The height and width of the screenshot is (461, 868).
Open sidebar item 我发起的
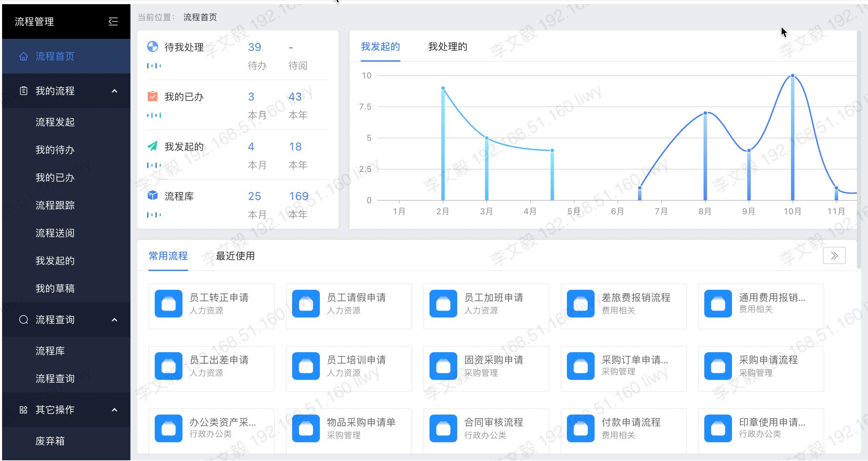[66, 261]
